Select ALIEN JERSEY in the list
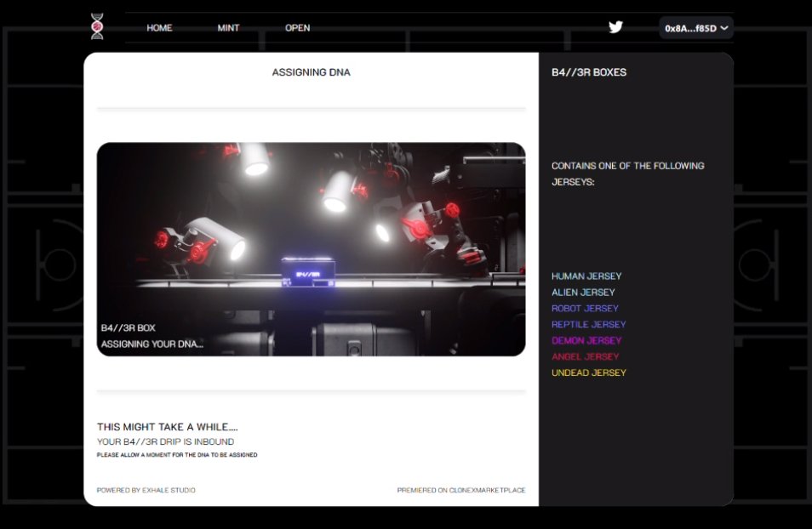 (x=583, y=293)
